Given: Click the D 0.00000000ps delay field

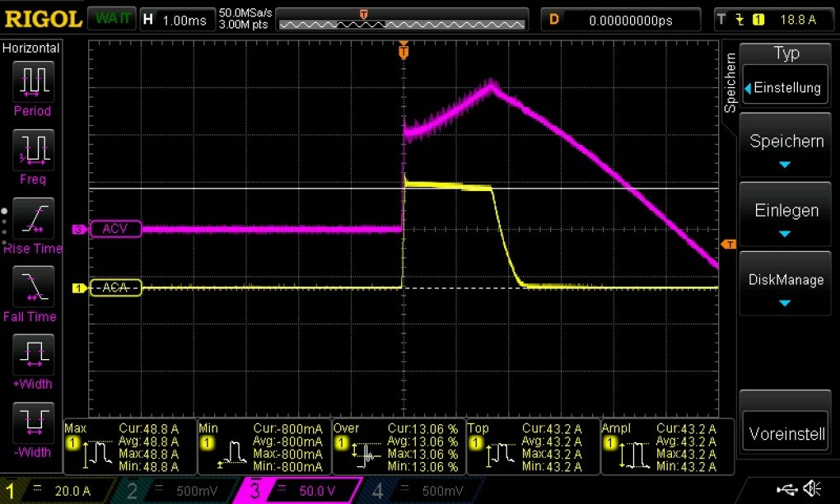Looking at the screenshot, I should (620, 20).
